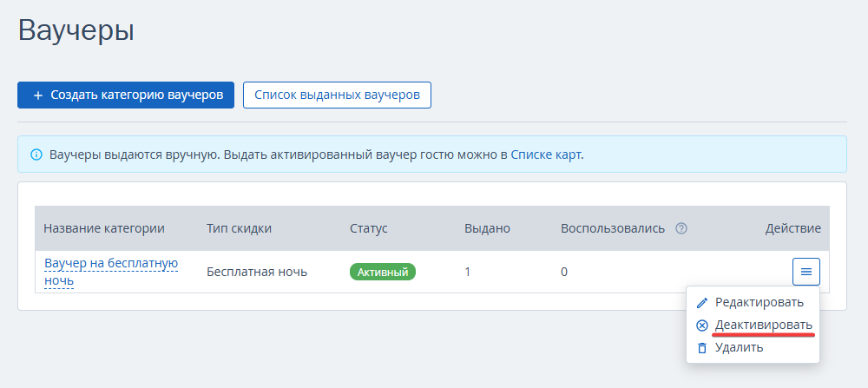Click the circled X icon next to Деактивировать
The height and width of the screenshot is (388, 868).
[x=702, y=326]
